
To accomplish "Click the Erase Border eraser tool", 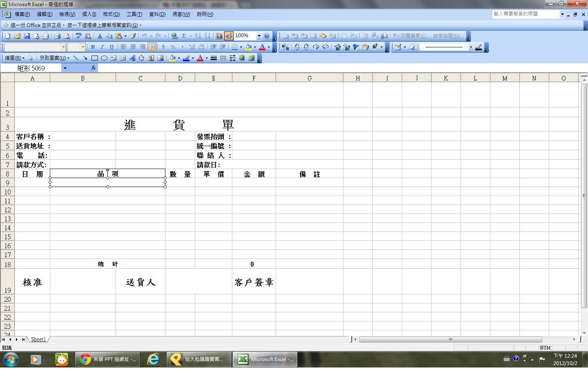I will pyautogui.click(x=412, y=47).
